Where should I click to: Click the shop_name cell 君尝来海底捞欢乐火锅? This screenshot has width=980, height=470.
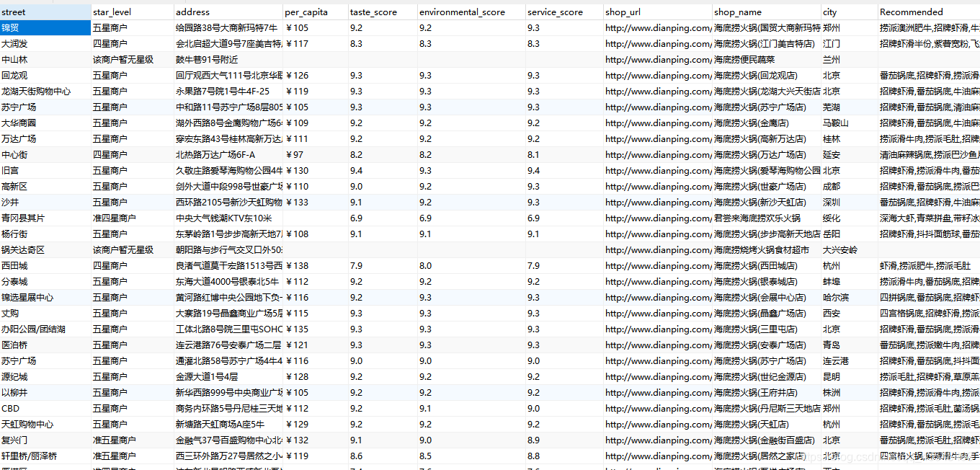767,218
